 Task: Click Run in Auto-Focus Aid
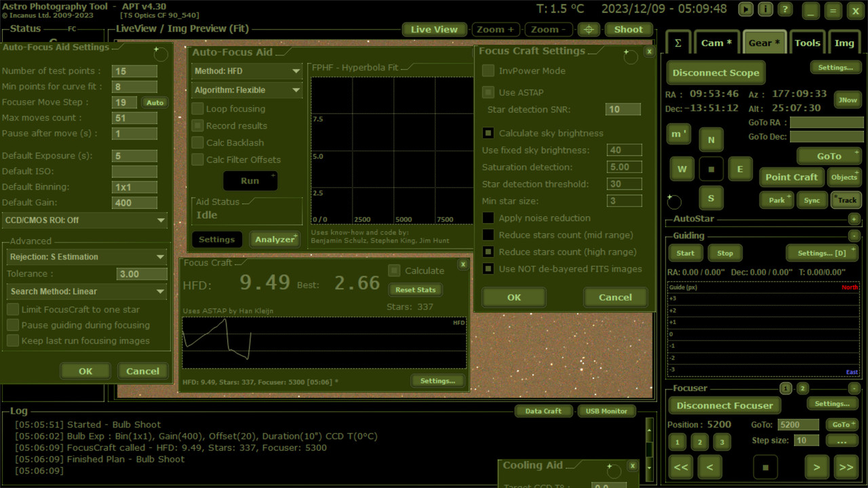tap(250, 181)
